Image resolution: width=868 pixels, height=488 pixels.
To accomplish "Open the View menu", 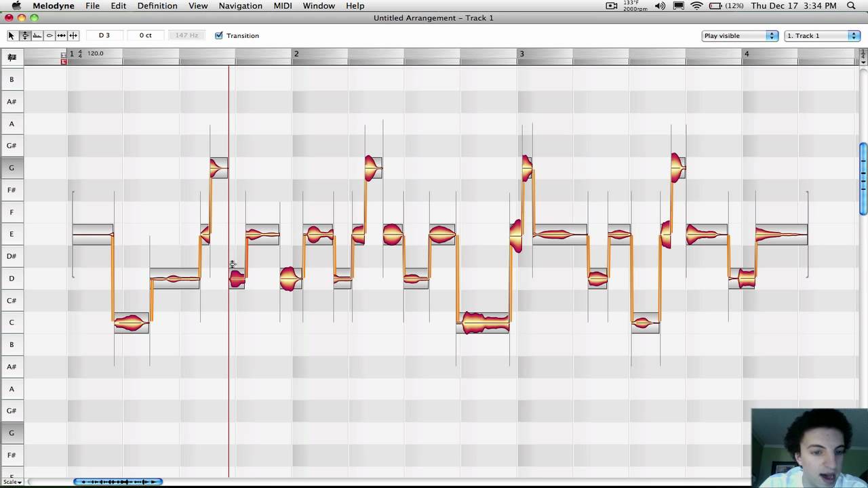I will (198, 5).
